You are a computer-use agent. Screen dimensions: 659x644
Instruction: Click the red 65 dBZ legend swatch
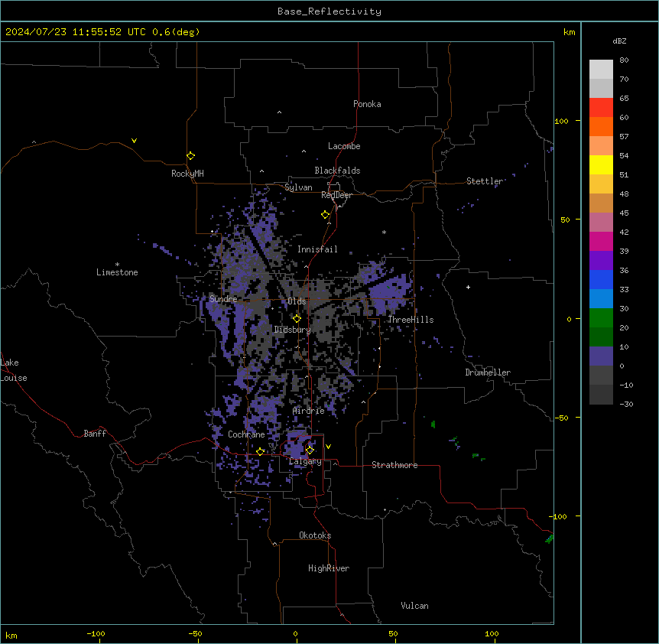click(x=601, y=107)
